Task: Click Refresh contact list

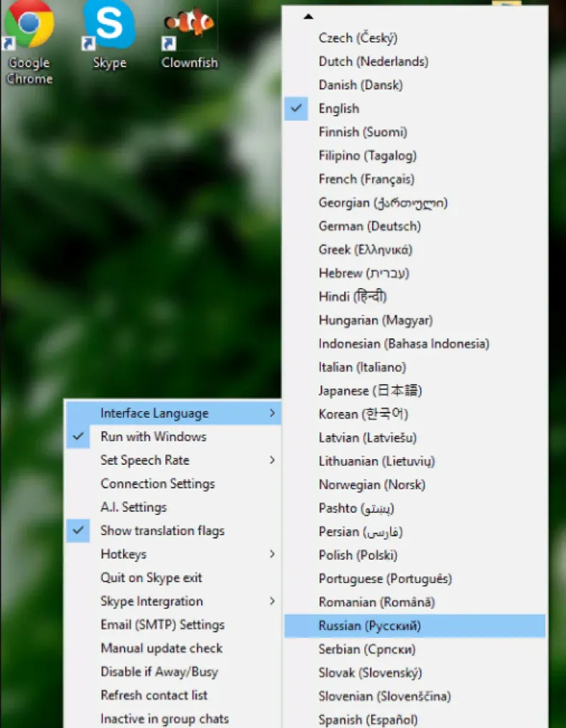Action: pyautogui.click(x=173, y=695)
